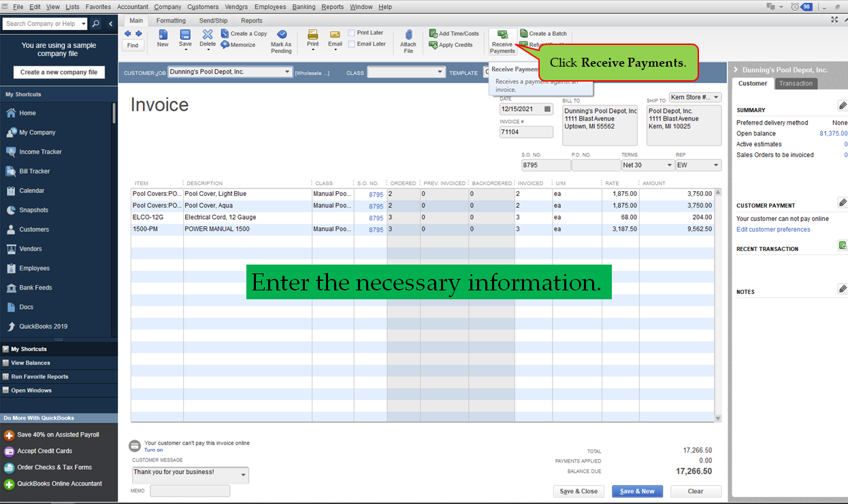Viewport: 848px width, 504px height.
Task: Collapse the left shortcuts panel
Action: pyautogui.click(x=111, y=24)
